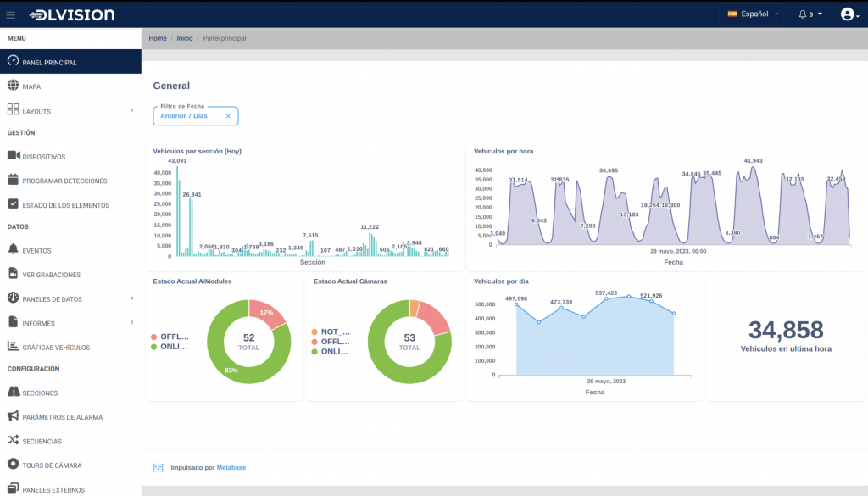
Task: Open the Tours de Cámara icon
Action: pyautogui.click(x=13, y=465)
